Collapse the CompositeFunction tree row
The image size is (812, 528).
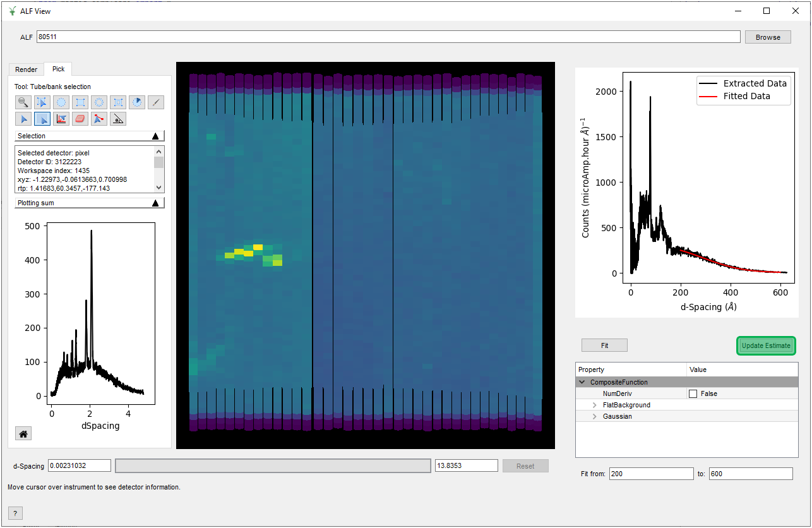point(582,382)
